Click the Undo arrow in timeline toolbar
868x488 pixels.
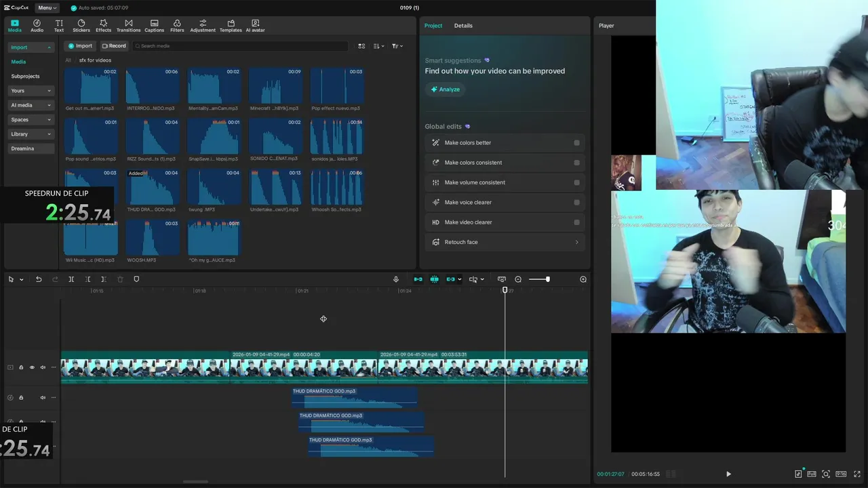pos(39,279)
